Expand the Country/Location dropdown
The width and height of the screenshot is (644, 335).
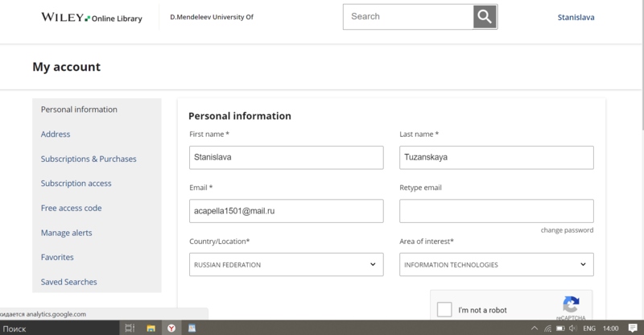pos(287,264)
